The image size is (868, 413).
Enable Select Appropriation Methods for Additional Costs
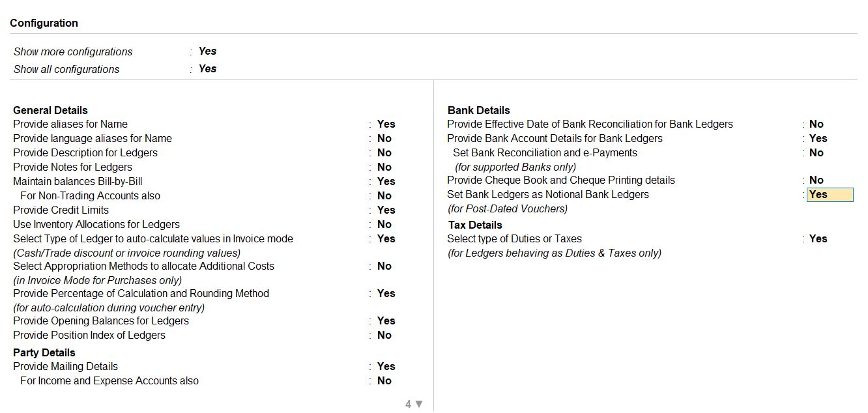point(384,266)
